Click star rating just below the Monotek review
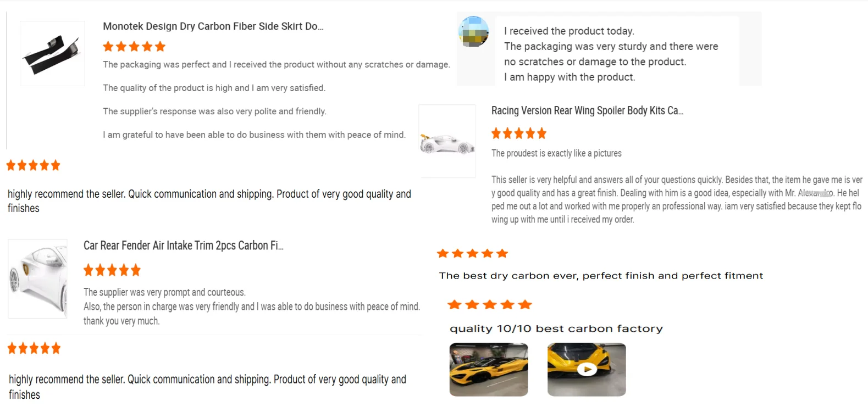The height and width of the screenshot is (407, 868). click(33, 165)
